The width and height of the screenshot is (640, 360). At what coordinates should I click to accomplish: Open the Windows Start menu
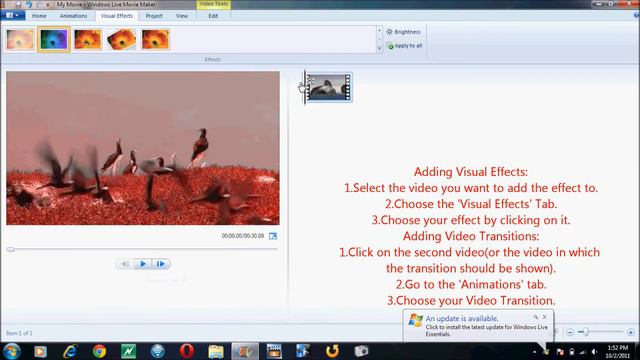(x=11, y=351)
